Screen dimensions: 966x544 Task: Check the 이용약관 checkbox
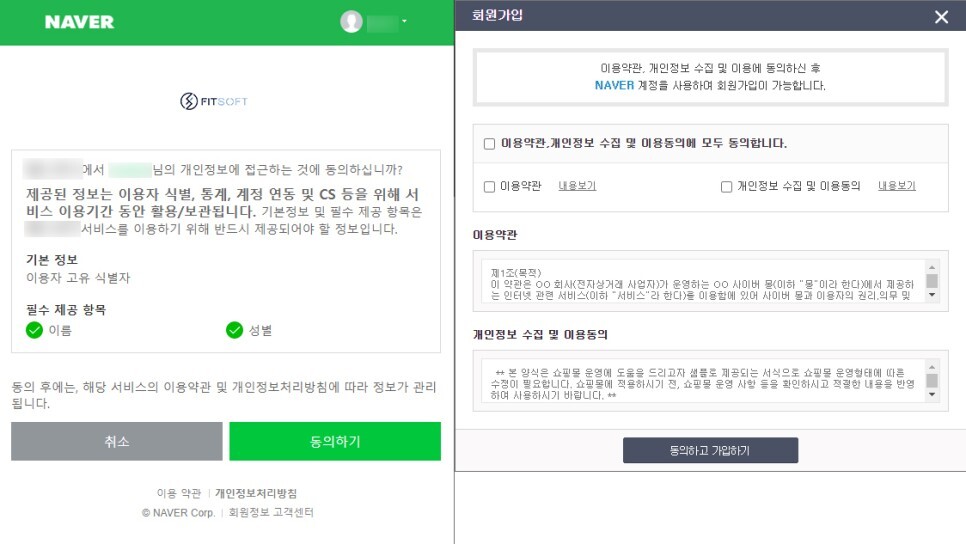point(489,186)
